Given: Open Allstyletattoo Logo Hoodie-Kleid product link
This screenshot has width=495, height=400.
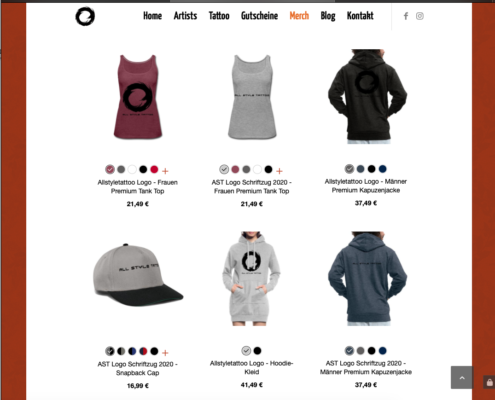Looking at the screenshot, I should pyautogui.click(x=251, y=367).
